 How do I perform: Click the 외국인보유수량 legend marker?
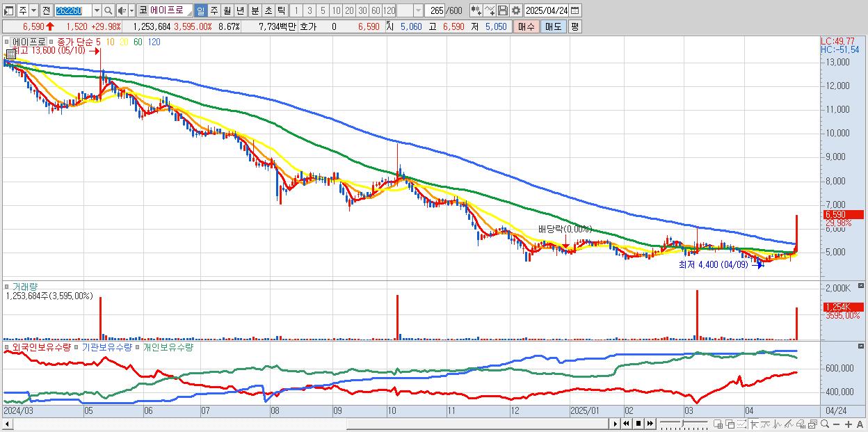(8, 346)
